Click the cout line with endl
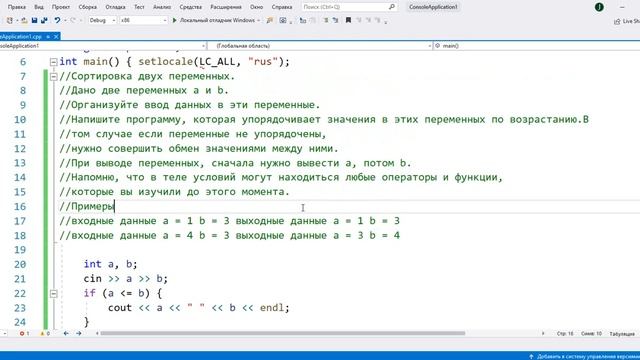The image size is (640, 360). coord(199,308)
